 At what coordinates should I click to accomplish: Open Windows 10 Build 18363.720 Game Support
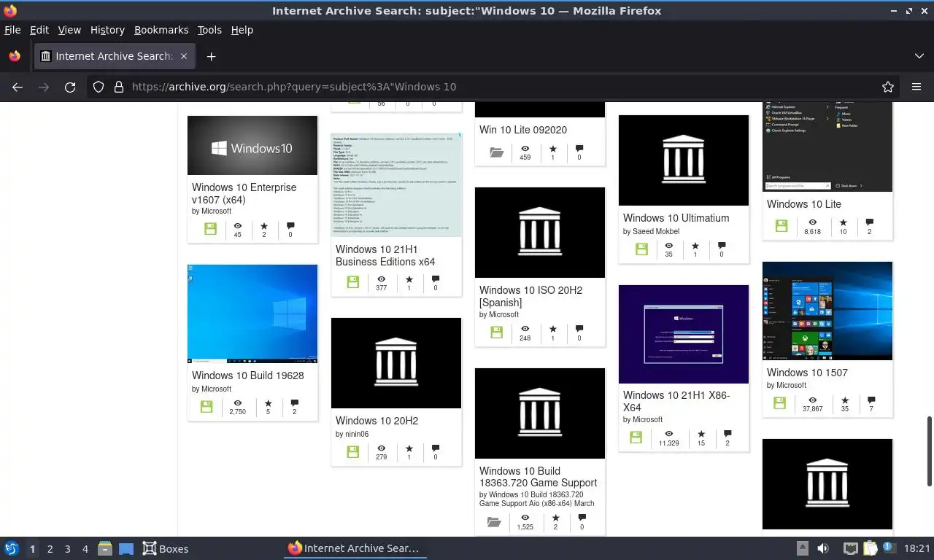(539, 477)
